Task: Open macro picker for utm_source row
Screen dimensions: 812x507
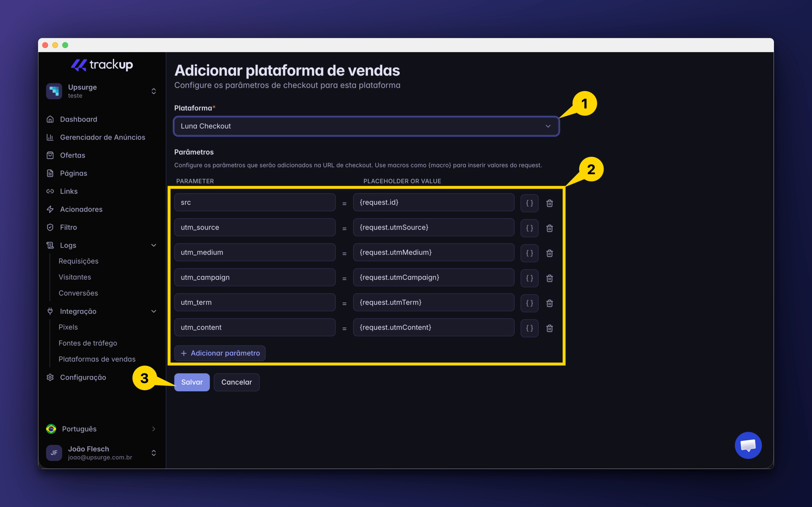Action: 529,228
